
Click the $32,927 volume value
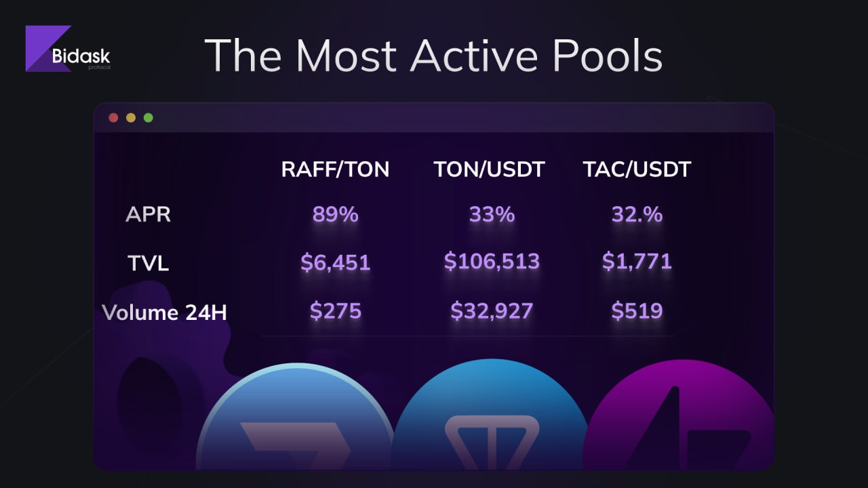492,311
